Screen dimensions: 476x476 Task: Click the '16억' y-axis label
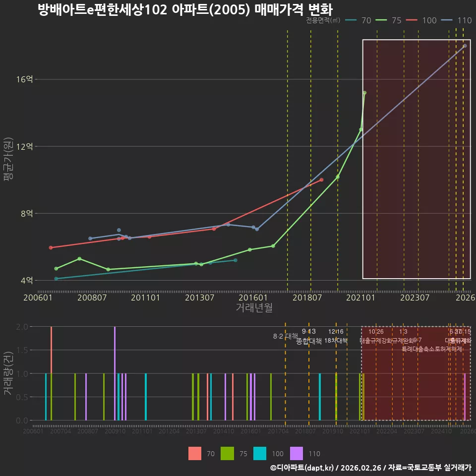pos(25,79)
